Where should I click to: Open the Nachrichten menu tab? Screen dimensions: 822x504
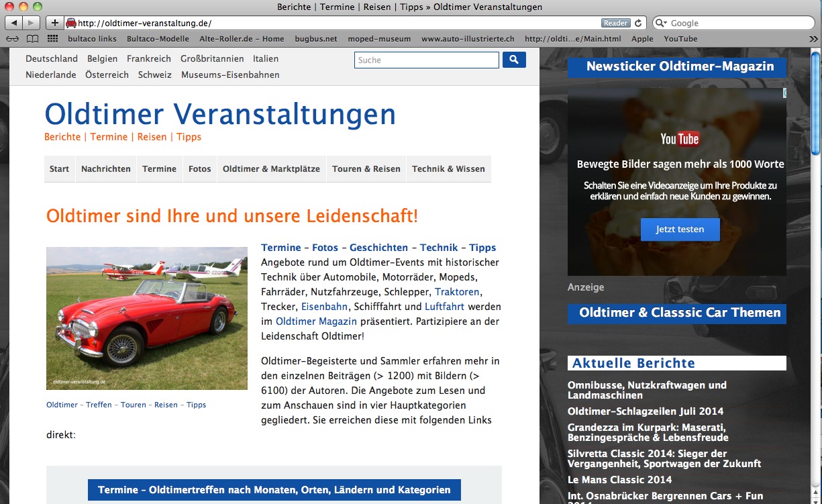[106, 169]
